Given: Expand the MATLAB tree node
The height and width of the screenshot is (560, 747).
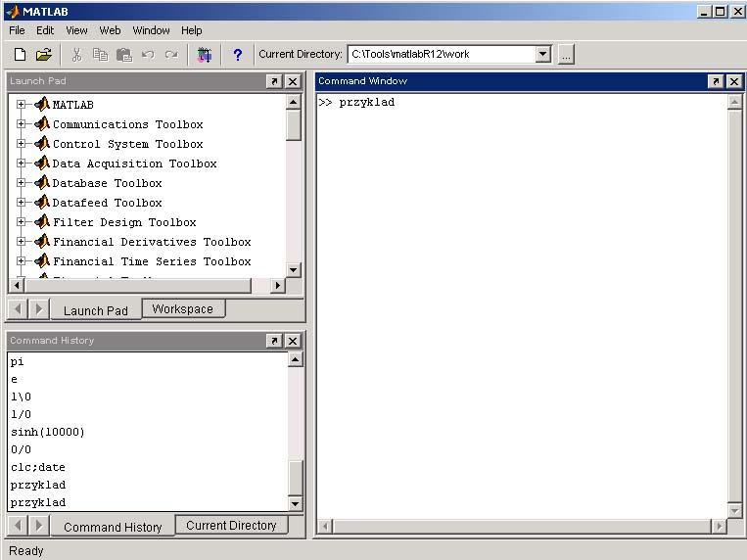Looking at the screenshot, I should [x=21, y=104].
